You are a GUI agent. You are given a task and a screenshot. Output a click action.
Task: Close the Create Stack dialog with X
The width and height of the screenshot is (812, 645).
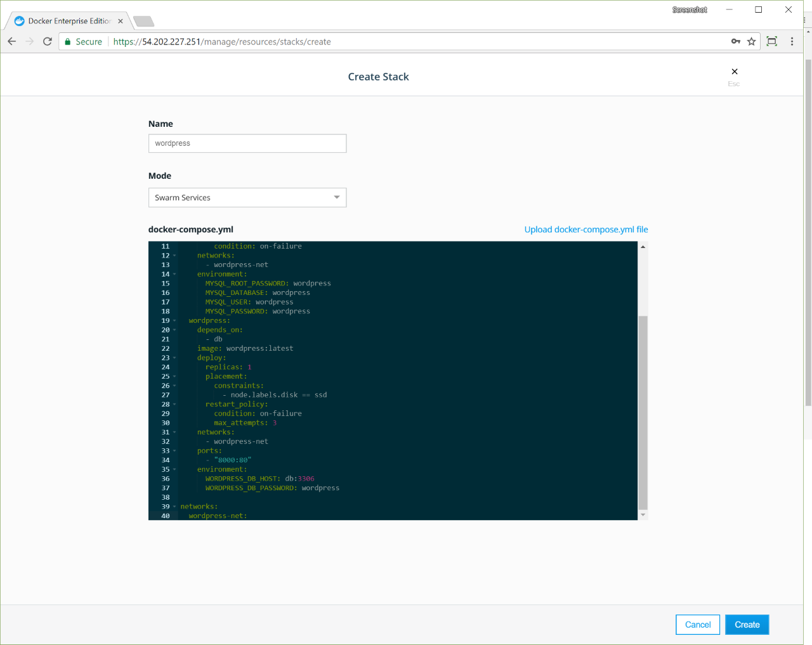click(x=735, y=72)
